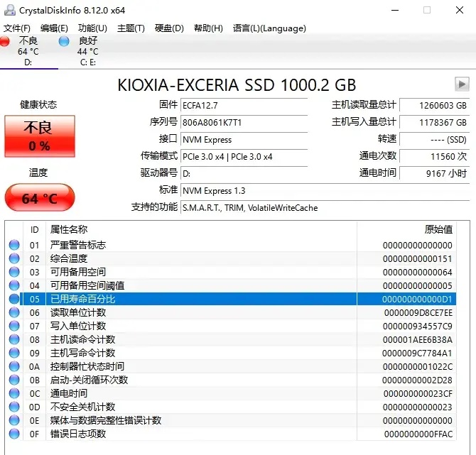Click power-on hours value 9167 小时

[x=434, y=173]
